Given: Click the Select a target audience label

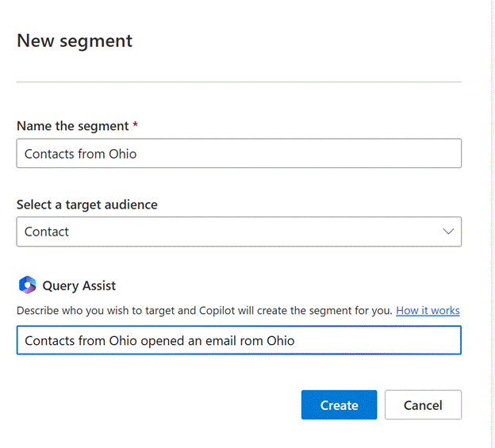Looking at the screenshot, I should click(86, 205).
